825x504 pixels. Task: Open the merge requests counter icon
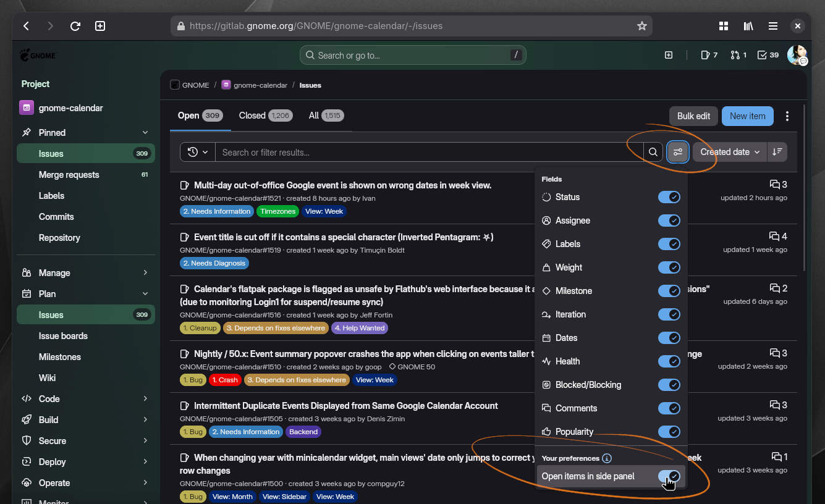[x=738, y=55]
